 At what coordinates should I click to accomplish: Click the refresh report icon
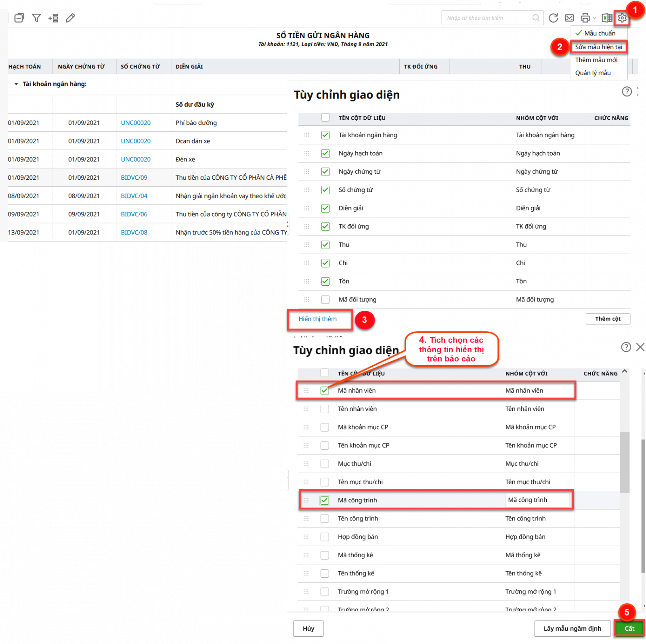coord(553,18)
